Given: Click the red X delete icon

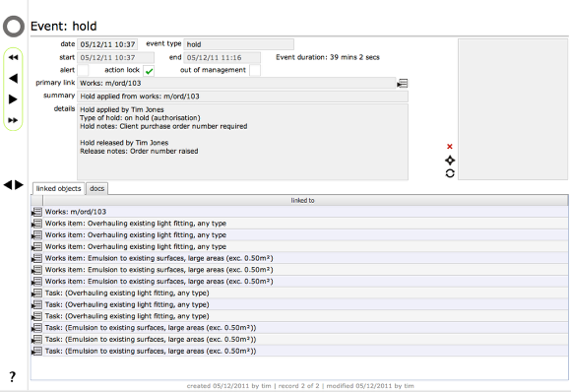Looking at the screenshot, I should click(x=450, y=147).
